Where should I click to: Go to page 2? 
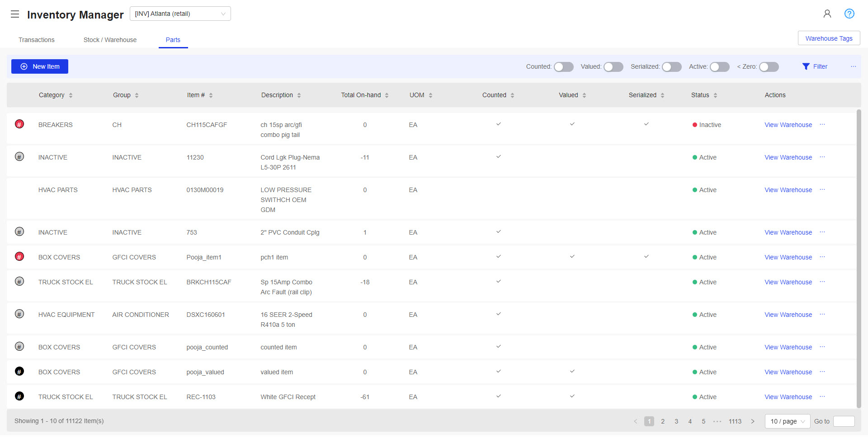(x=663, y=421)
